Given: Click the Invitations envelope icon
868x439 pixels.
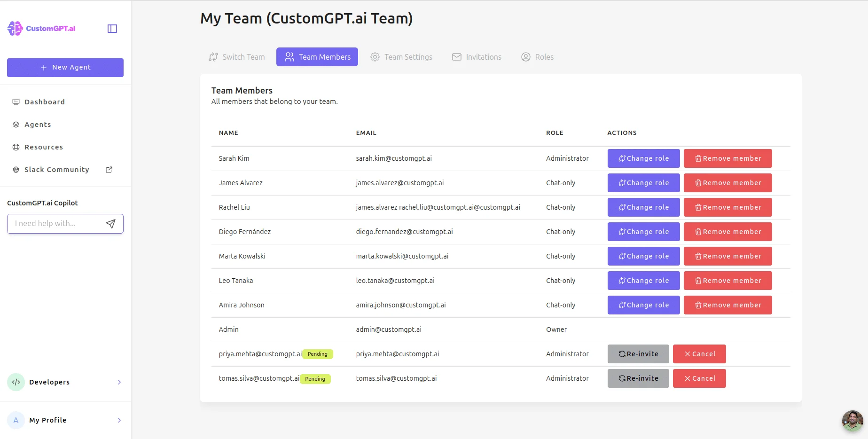Looking at the screenshot, I should pos(457,57).
